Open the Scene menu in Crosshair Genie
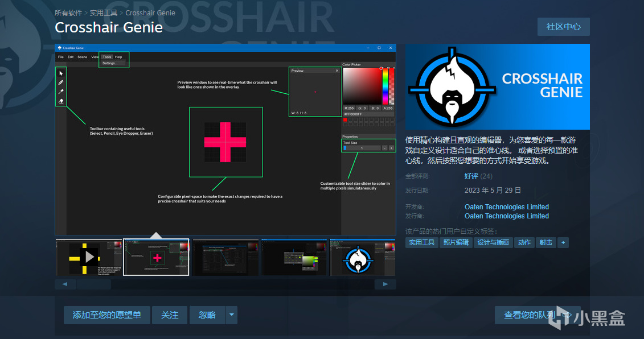 [x=82, y=57]
